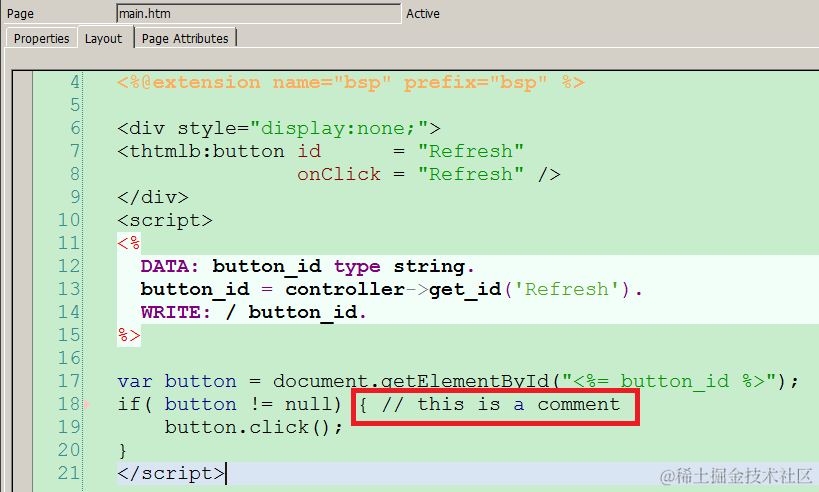Viewport: 819px width, 492px height.
Task: Click the closing </div> tag
Action: [153, 197]
